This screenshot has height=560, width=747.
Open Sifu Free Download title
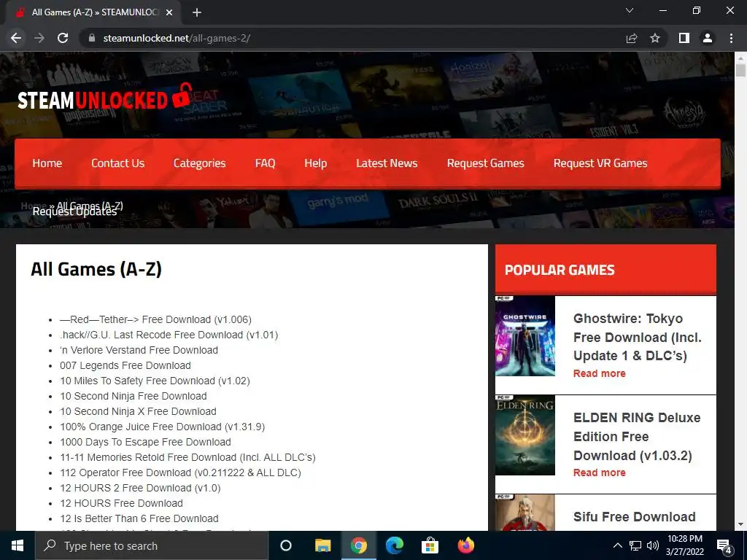point(634,517)
